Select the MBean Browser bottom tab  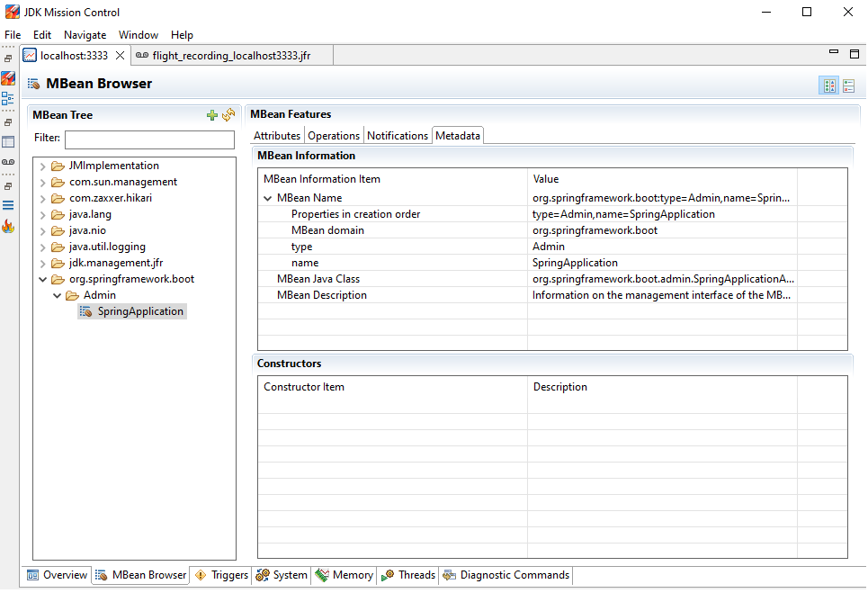(140, 575)
